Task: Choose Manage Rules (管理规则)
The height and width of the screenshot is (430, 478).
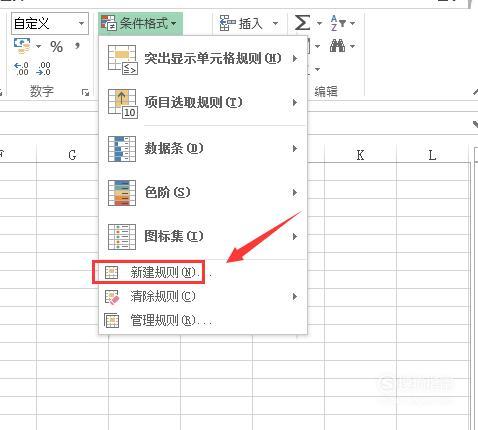Action: coord(203,321)
